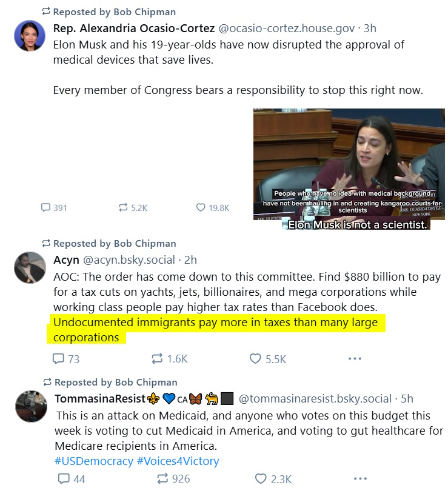View Rep. Alexandria Ocasio-Cortez avatar
Viewport: 448px width, 488px height.
coord(30,36)
